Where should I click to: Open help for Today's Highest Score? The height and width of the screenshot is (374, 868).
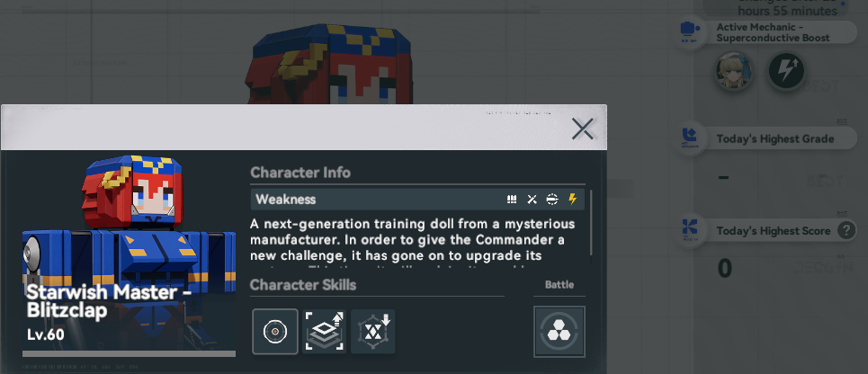(846, 230)
